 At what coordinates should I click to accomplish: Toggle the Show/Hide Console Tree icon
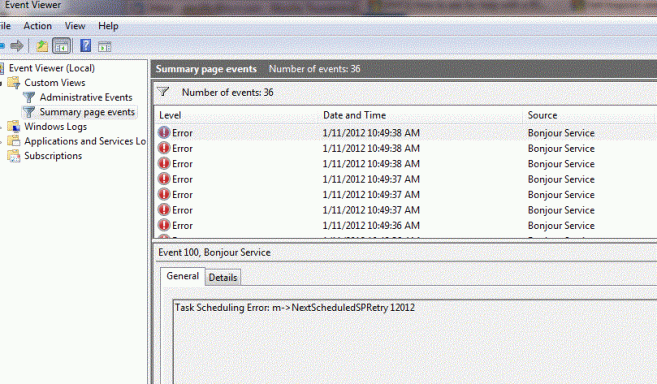(62, 46)
